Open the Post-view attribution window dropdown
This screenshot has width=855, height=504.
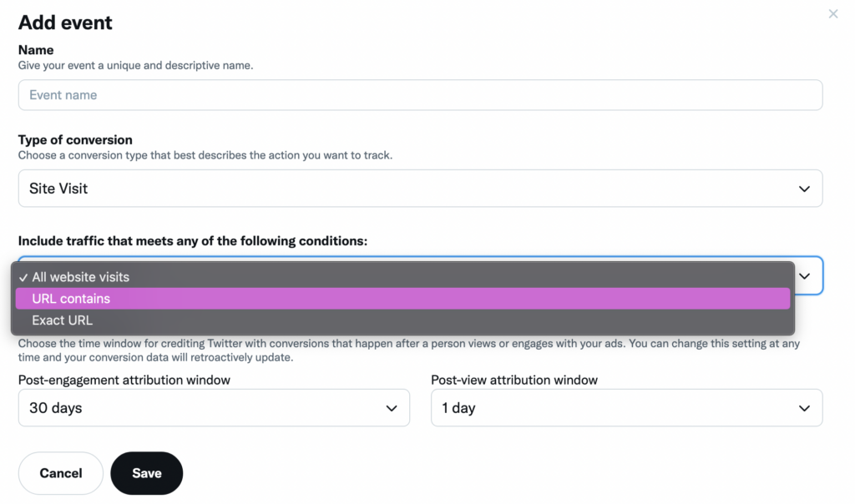(x=626, y=408)
